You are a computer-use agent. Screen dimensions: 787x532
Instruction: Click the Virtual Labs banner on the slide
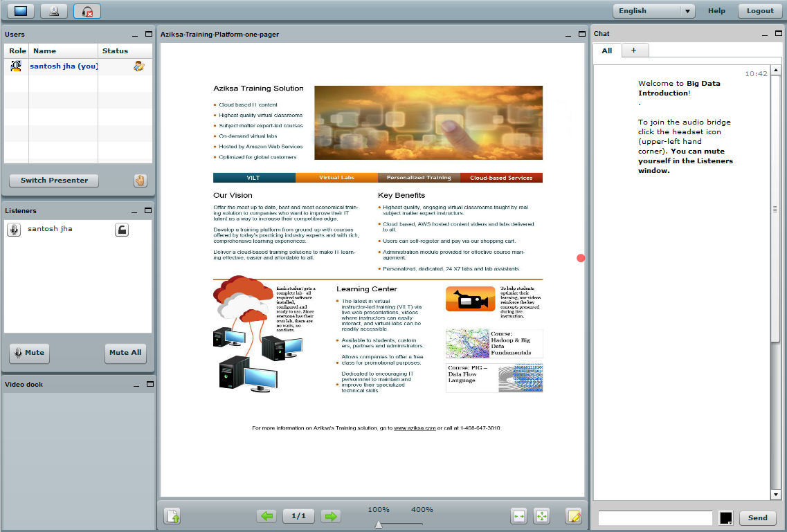click(x=336, y=178)
